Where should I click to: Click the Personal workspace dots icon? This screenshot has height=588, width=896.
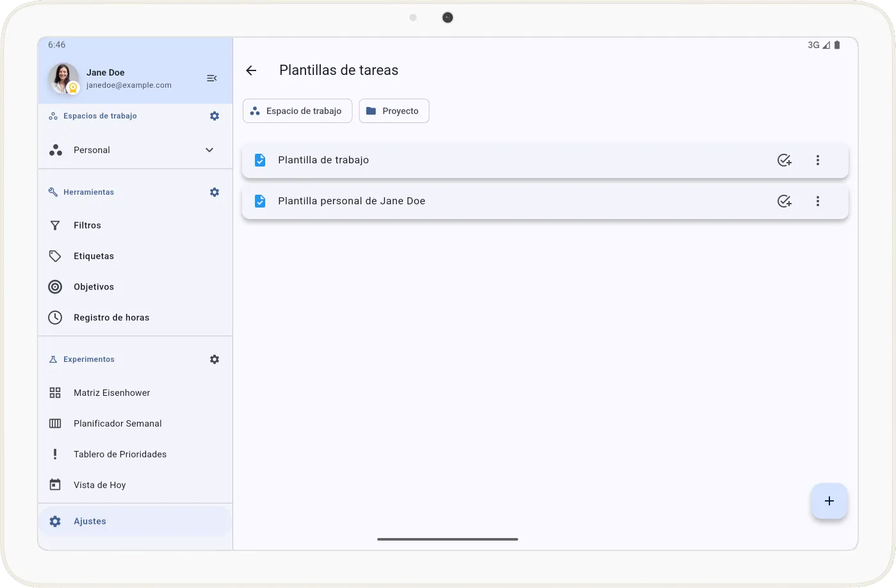click(x=56, y=150)
